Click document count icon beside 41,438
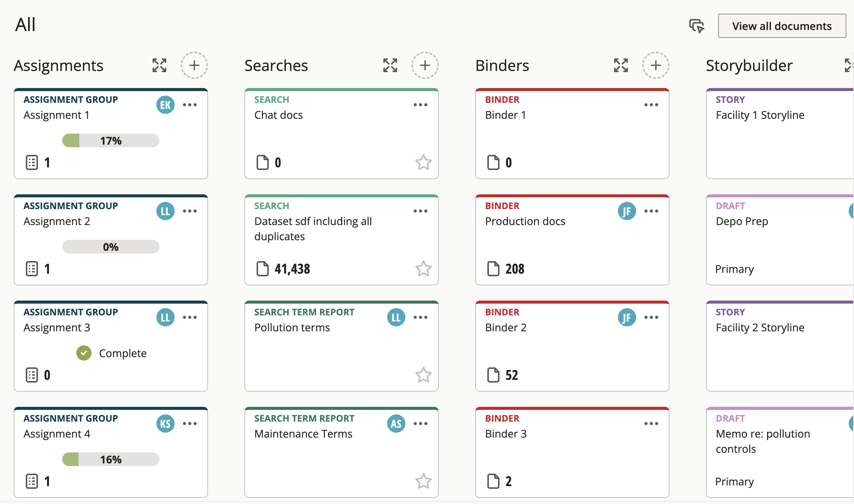854x504 pixels. click(x=263, y=269)
